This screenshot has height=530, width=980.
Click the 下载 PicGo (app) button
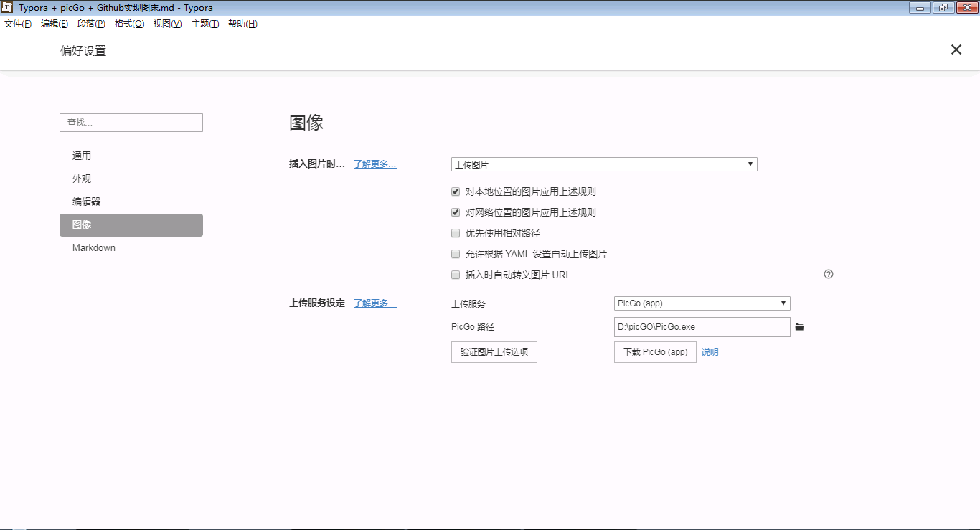655,352
